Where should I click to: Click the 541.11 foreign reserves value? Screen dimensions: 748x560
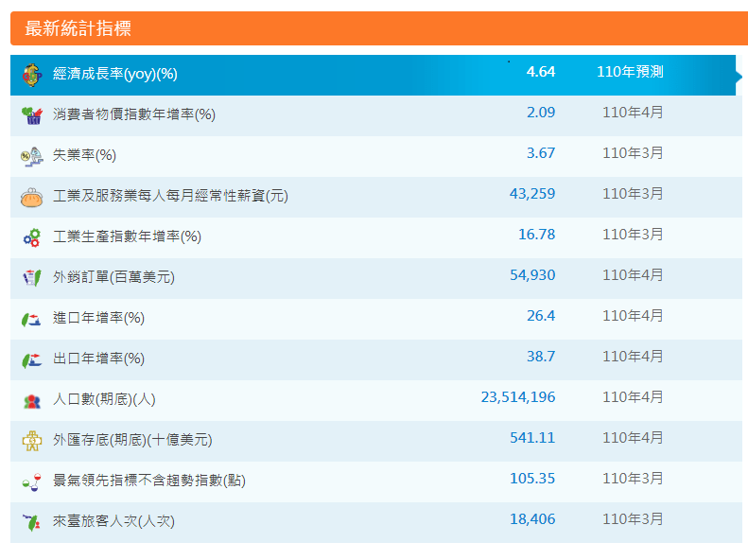[532, 438]
